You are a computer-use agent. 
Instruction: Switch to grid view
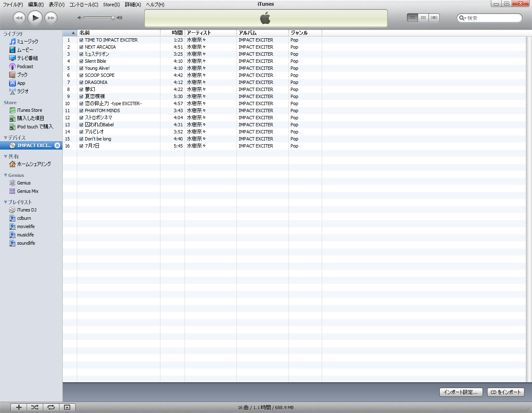(423, 18)
